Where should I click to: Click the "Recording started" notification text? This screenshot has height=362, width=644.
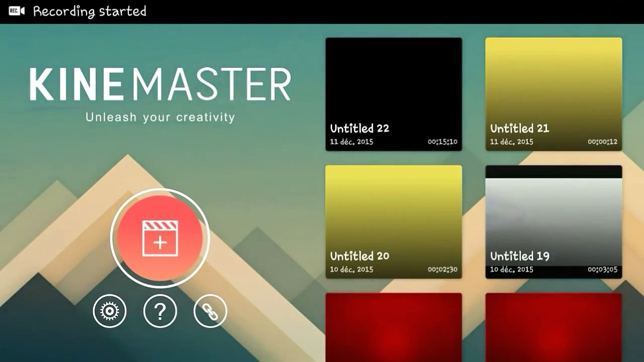point(90,11)
